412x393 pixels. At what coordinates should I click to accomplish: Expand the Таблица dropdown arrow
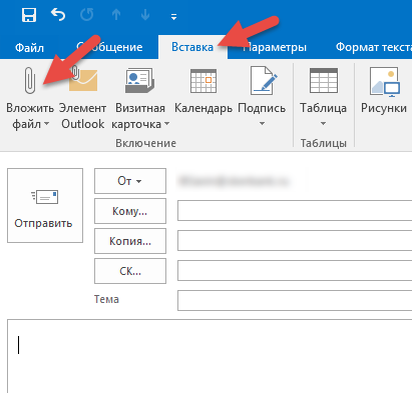(x=323, y=124)
